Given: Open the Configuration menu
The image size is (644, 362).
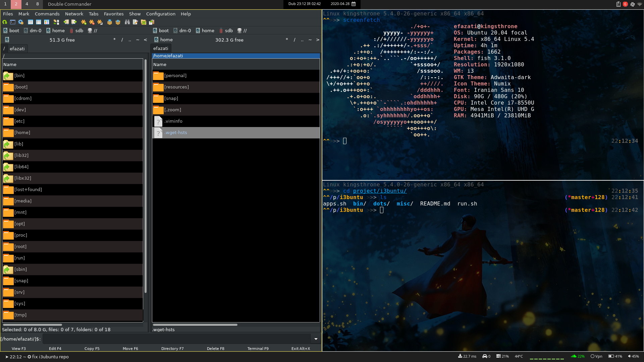Looking at the screenshot, I should 161,14.
